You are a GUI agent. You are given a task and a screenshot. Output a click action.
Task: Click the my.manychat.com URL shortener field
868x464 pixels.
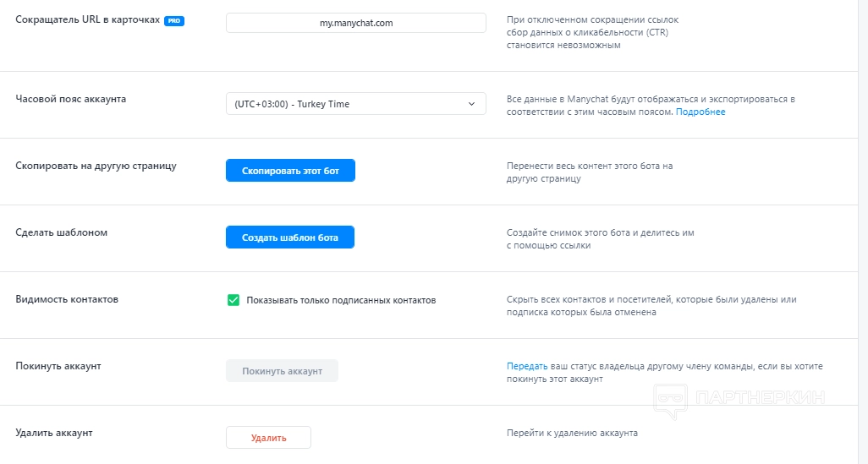click(x=355, y=24)
